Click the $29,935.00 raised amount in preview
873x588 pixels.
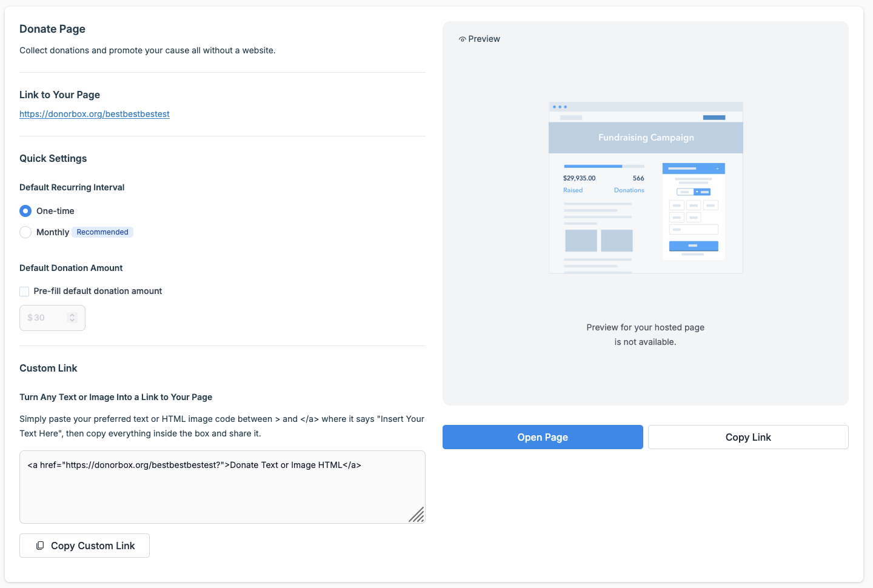[579, 178]
